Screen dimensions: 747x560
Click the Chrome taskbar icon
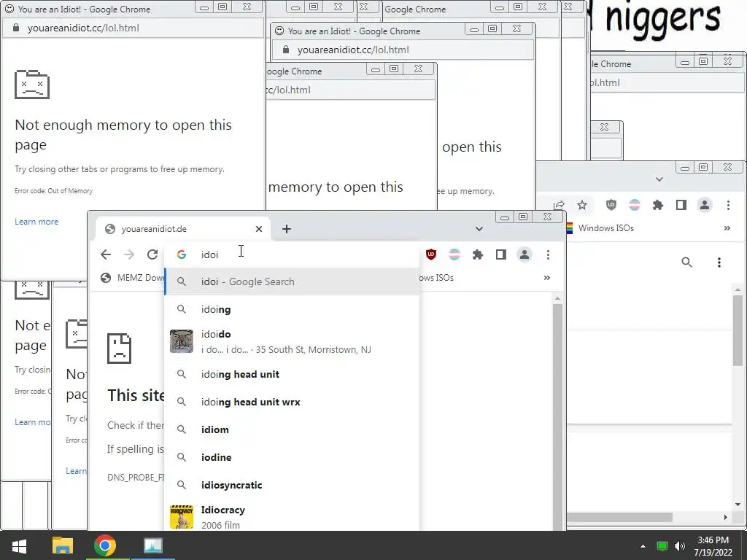coord(105,545)
